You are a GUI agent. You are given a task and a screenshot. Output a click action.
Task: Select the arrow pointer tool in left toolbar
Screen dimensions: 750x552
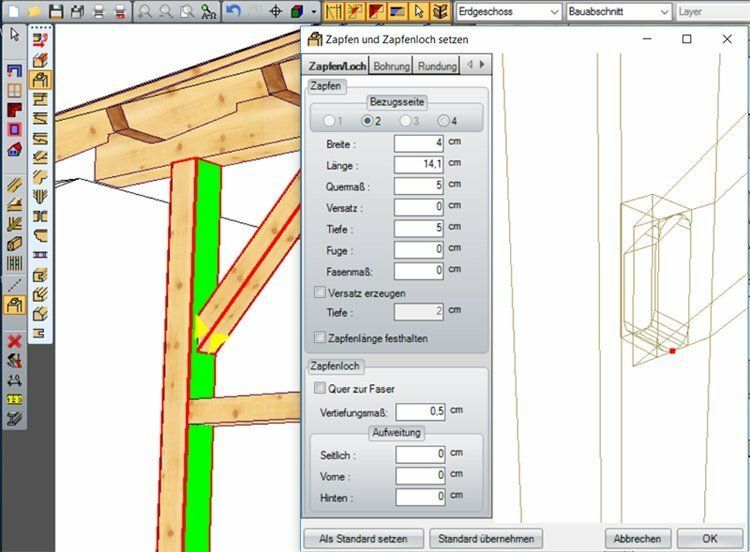click(x=14, y=34)
